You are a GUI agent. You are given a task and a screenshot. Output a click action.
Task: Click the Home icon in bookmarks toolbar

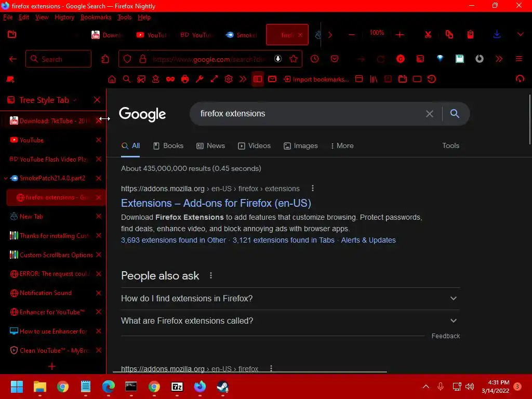(112, 79)
